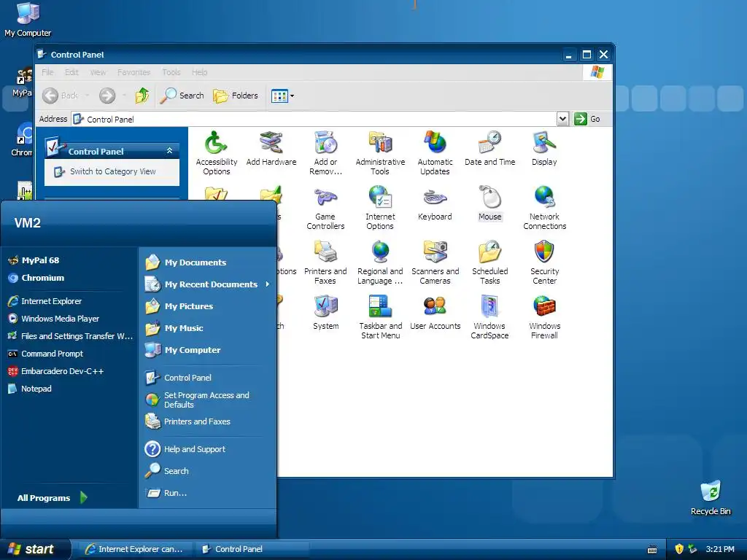Expand All Programs menu

[x=52, y=497]
